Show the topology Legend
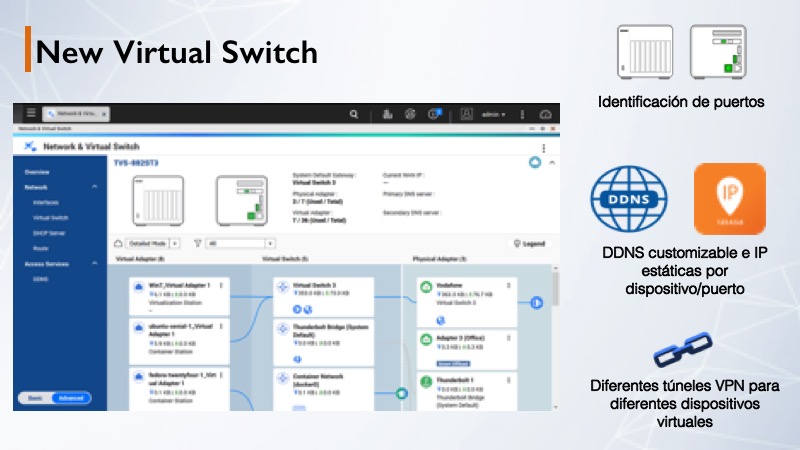 tap(529, 243)
